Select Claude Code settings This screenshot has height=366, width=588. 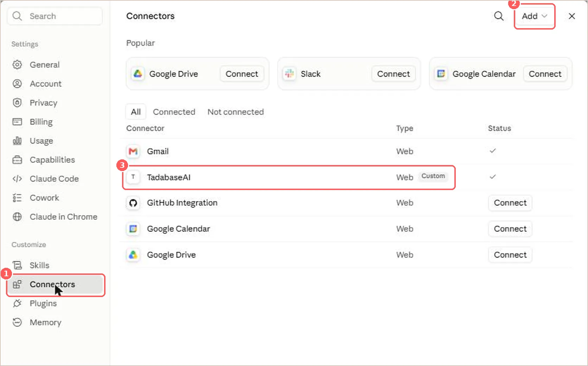(54, 179)
